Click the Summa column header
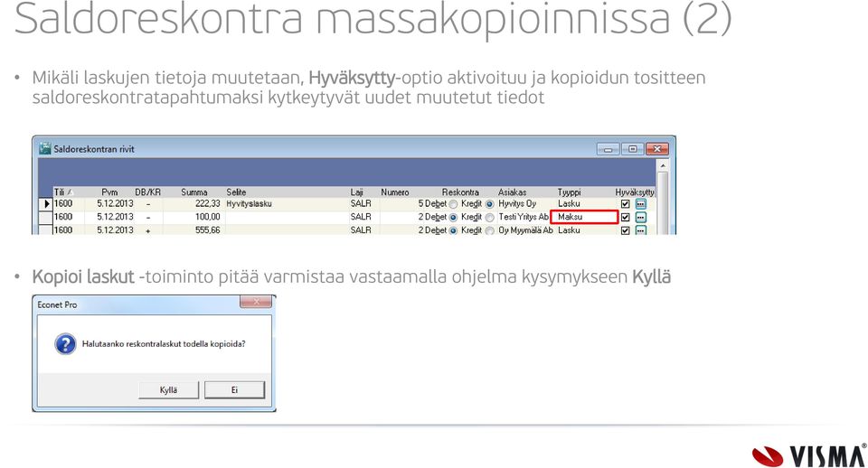The height and width of the screenshot is (468, 868). click(193, 192)
